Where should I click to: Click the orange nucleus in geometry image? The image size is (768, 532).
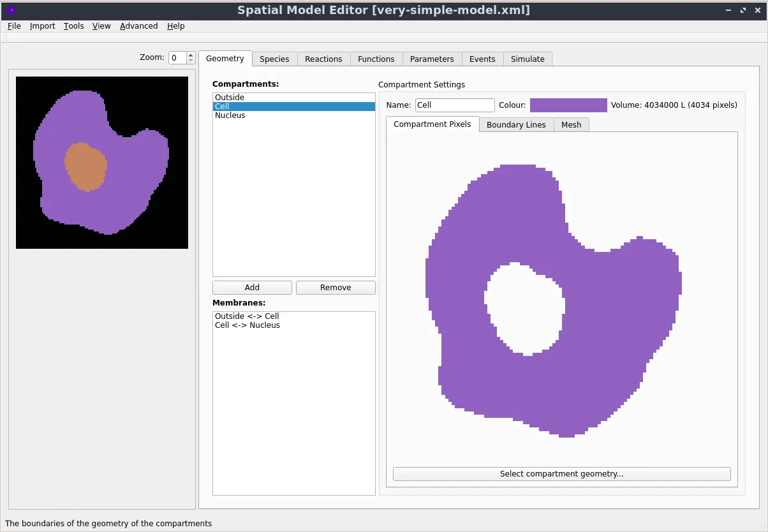pos(86,166)
